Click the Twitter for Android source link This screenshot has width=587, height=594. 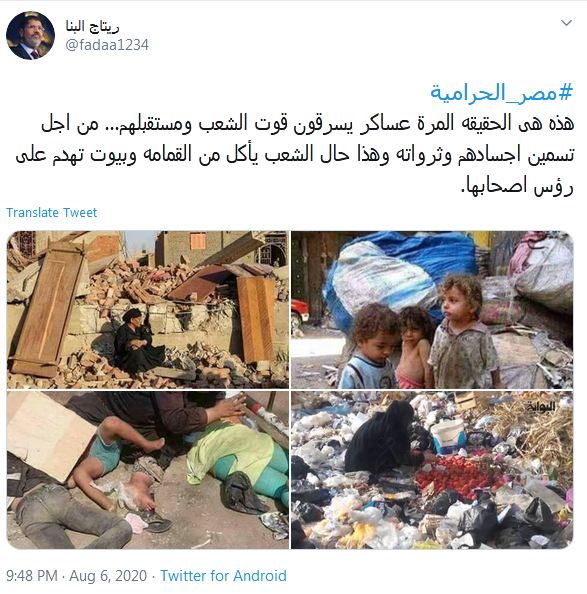[223, 576]
